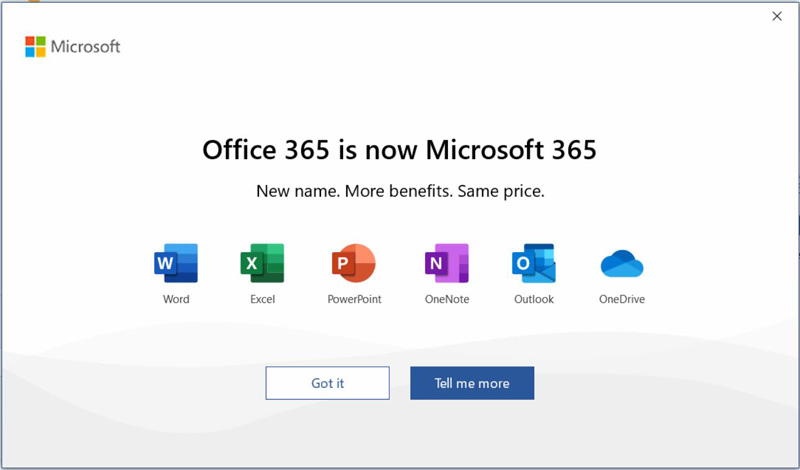Click the 'Office 365 is now Microsoft 365' heading

[399, 150]
